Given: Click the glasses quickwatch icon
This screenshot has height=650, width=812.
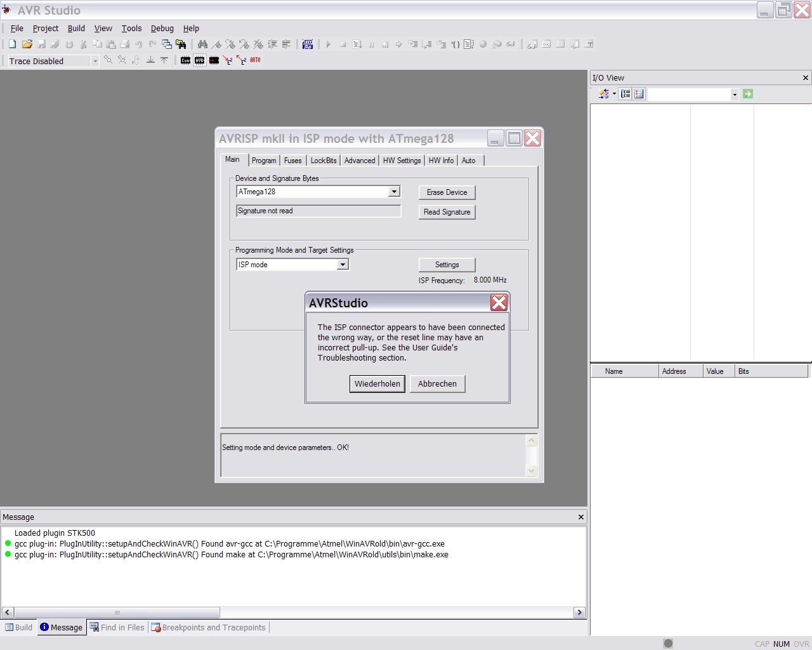Looking at the screenshot, I should click(510, 44).
